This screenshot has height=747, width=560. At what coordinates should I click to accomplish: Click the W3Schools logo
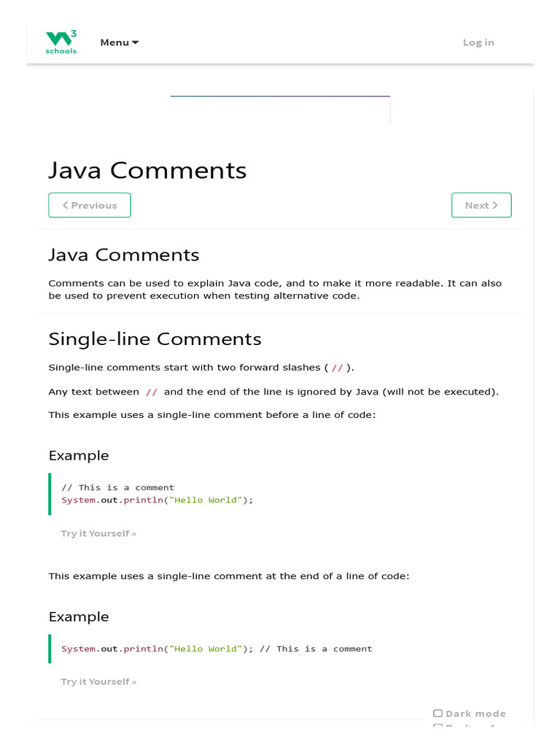point(61,42)
